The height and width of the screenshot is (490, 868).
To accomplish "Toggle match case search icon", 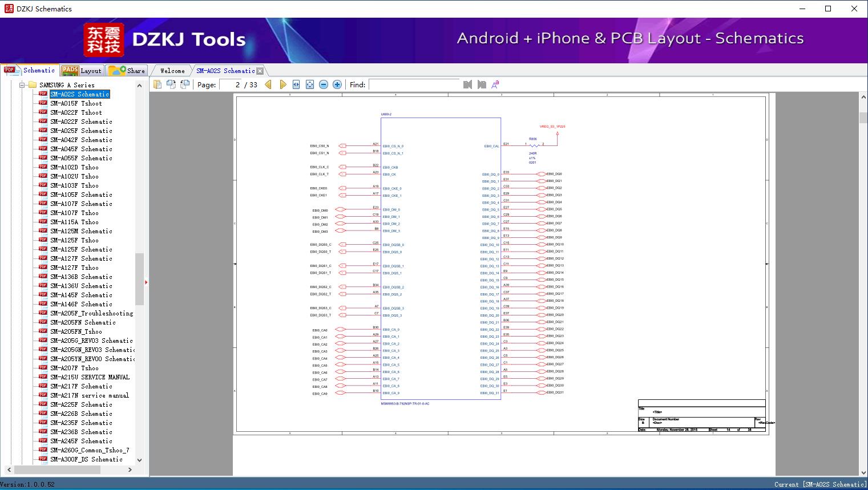I will click(495, 84).
